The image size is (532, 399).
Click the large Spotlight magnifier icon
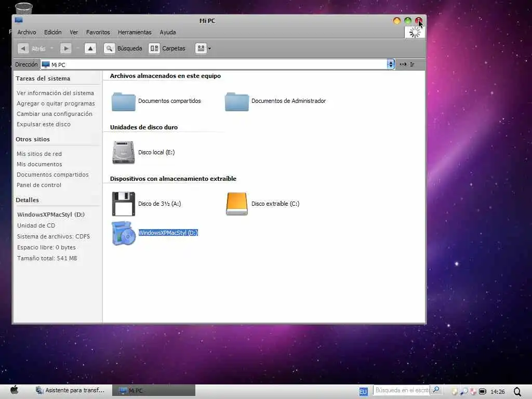[x=518, y=392]
